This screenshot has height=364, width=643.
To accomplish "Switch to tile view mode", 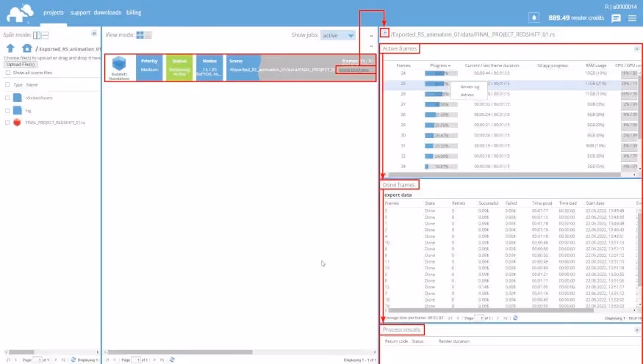I will (x=140, y=35).
